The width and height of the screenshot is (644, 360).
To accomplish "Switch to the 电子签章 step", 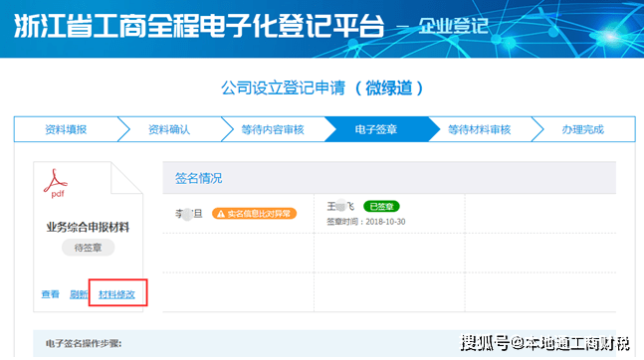I will (x=376, y=129).
